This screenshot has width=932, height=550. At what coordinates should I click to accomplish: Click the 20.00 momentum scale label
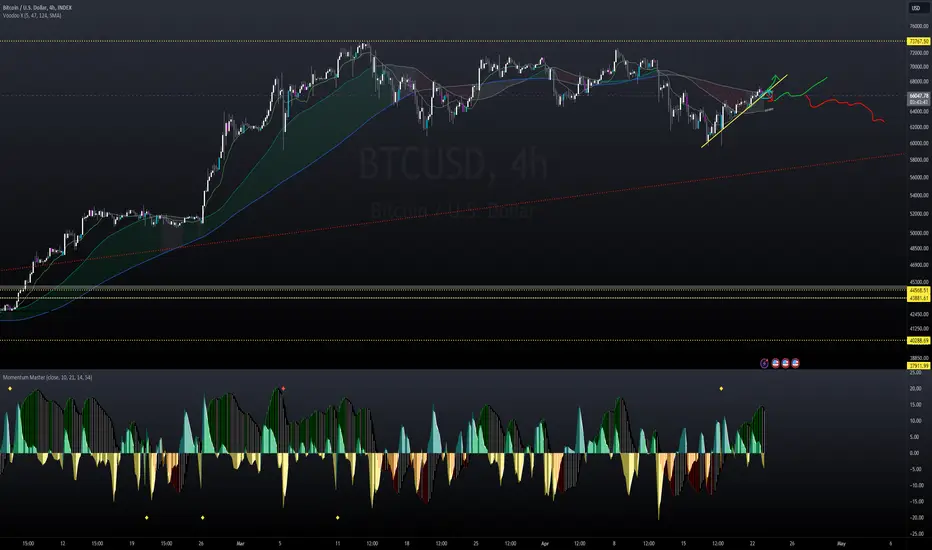tap(915, 388)
